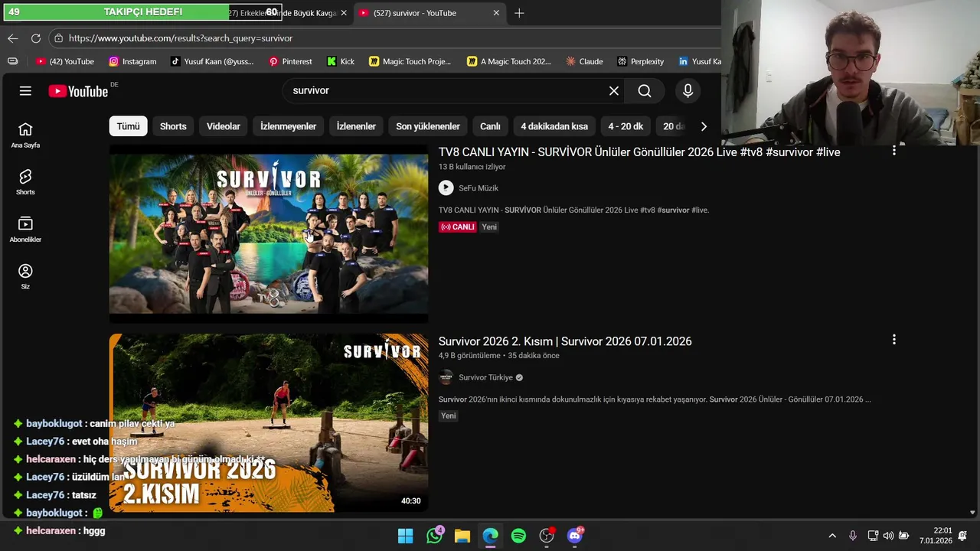This screenshot has width=980, height=551.
Task: Open File Explorer from the taskbar
Action: point(462,536)
